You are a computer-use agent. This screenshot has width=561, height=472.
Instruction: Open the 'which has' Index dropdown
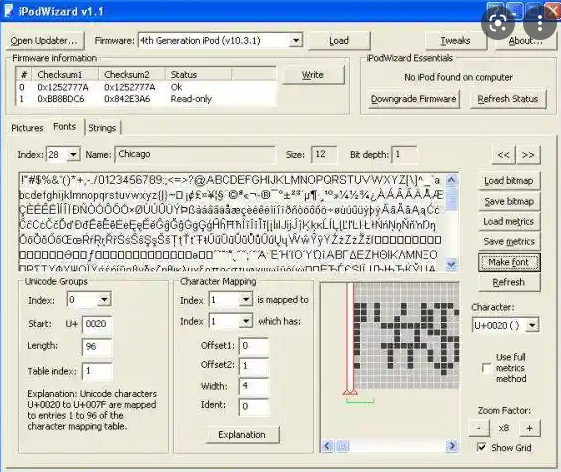[x=246, y=321]
